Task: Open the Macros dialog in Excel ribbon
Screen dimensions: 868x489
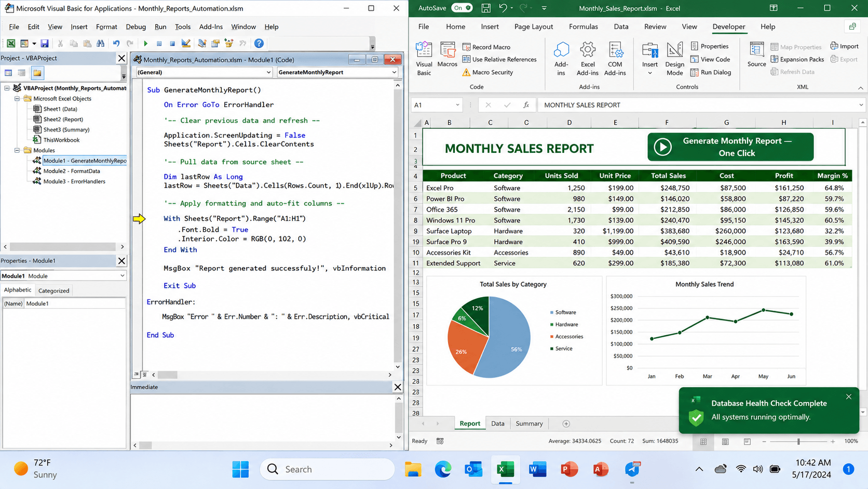Action: tap(447, 55)
